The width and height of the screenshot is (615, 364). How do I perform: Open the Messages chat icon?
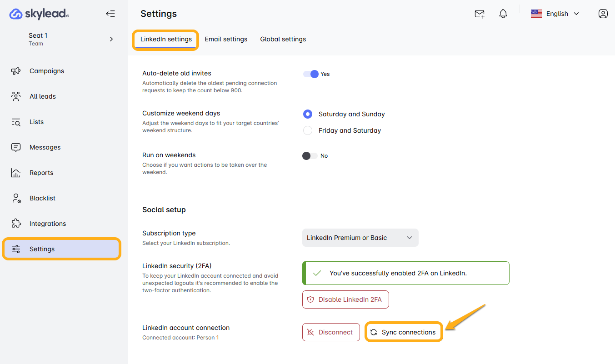pos(16,147)
